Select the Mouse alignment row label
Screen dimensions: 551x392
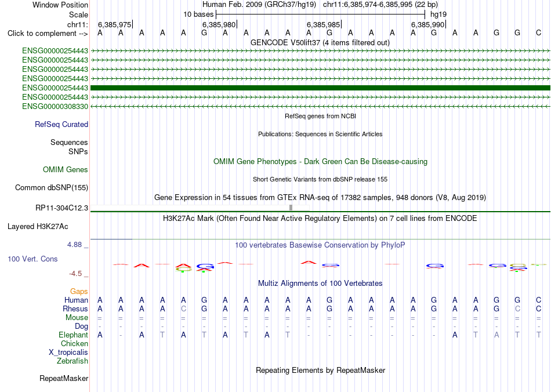click(77, 318)
